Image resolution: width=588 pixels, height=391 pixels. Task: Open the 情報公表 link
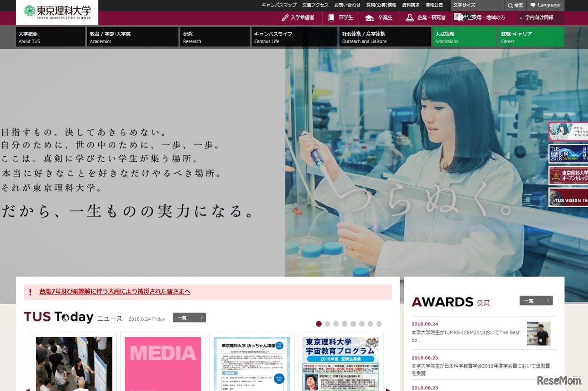(x=434, y=5)
